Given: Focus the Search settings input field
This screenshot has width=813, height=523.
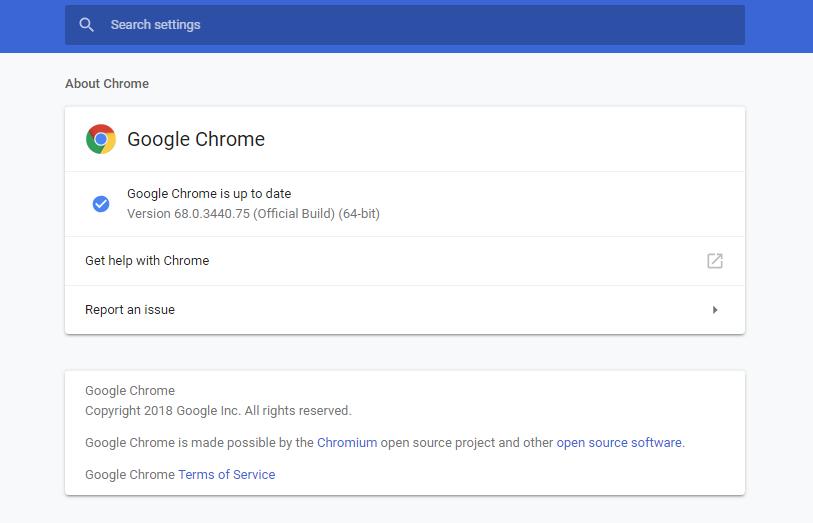Looking at the screenshot, I should (x=400, y=25).
